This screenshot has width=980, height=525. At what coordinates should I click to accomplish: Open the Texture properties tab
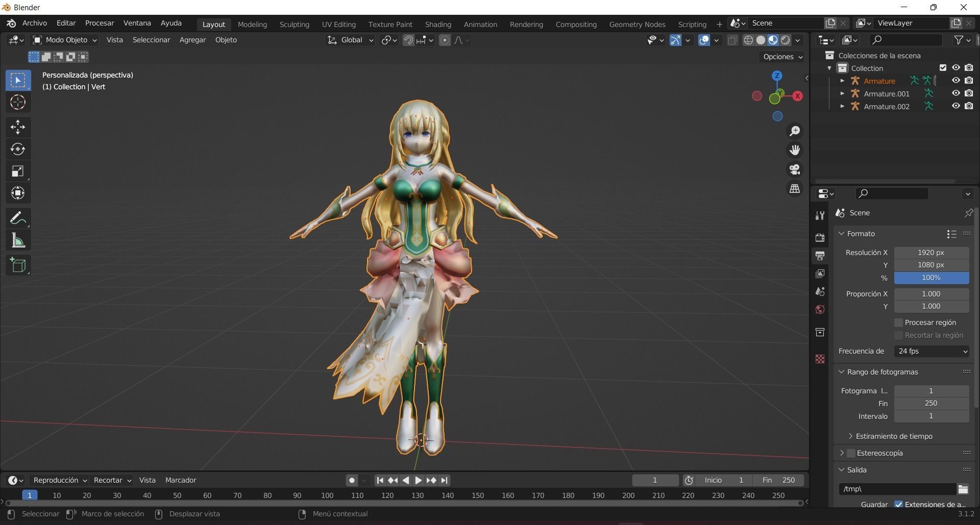tap(820, 359)
